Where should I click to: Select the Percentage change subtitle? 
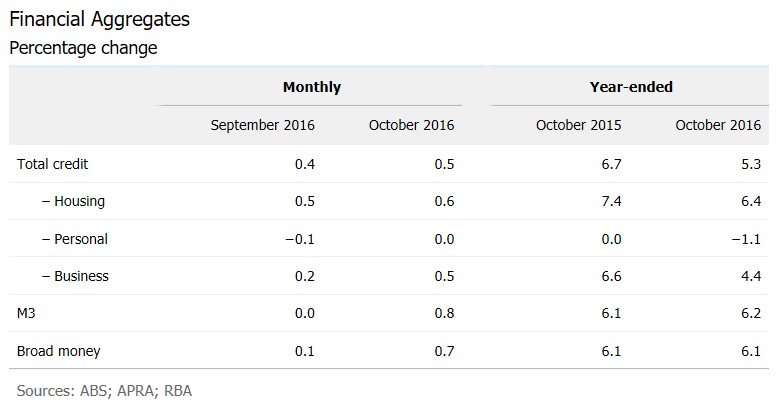(x=83, y=47)
